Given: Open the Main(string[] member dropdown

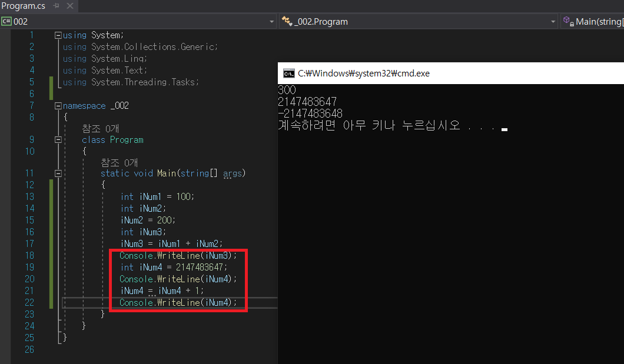Looking at the screenshot, I should 599,21.
